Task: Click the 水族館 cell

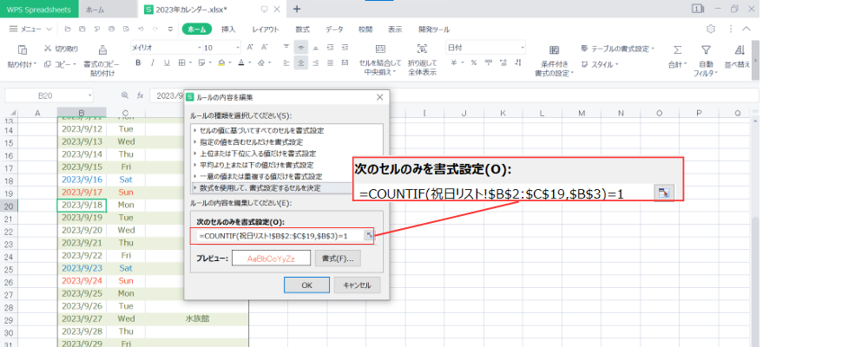Action: (197, 318)
